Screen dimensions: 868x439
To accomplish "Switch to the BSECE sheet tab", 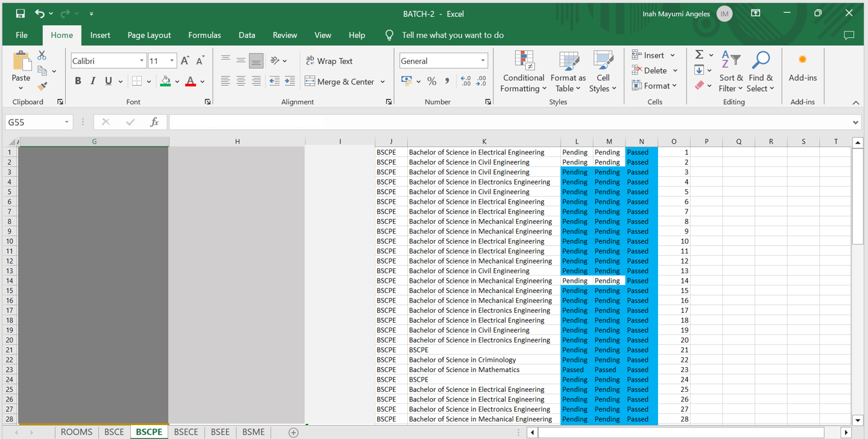I will coord(186,432).
